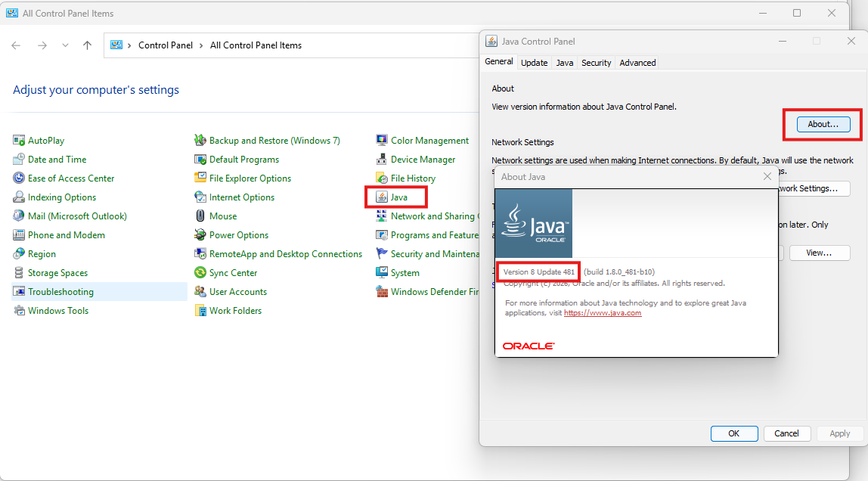Click the build 1.8.0_481-b10 text
The image size is (868, 481).
pyautogui.click(x=619, y=272)
